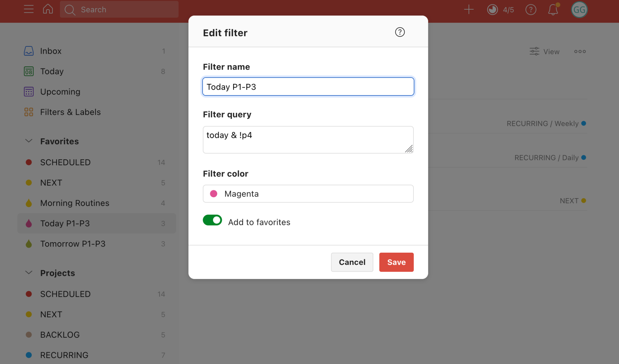
Task: Click the Cancel button
Action: (x=352, y=262)
